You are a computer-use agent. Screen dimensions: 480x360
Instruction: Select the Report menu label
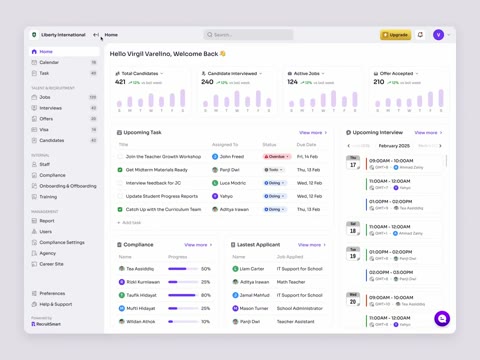[x=47, y=221]
